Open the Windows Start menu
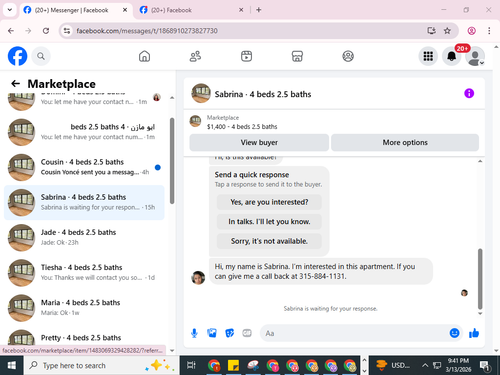This screenshot has width=500, height=375. click(x=12, y=365)
